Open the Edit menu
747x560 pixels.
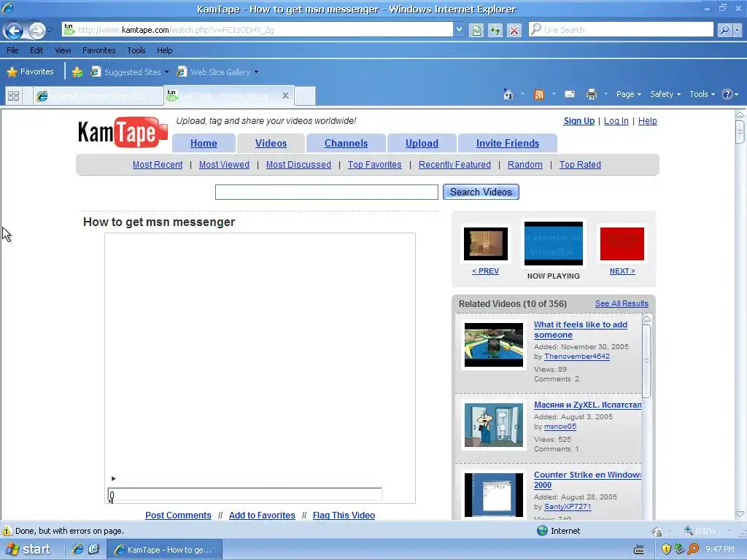[36, 50]
